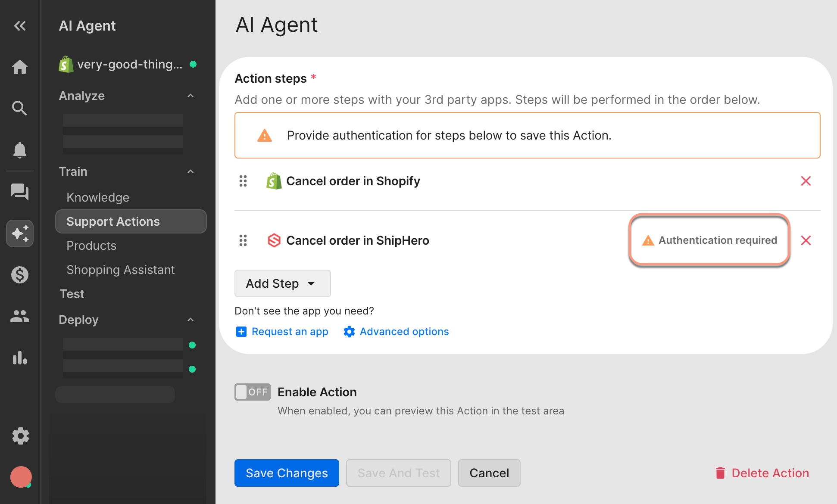Click the Save And Test button
The image size is (837, 504).
click(x=399, y=473)
